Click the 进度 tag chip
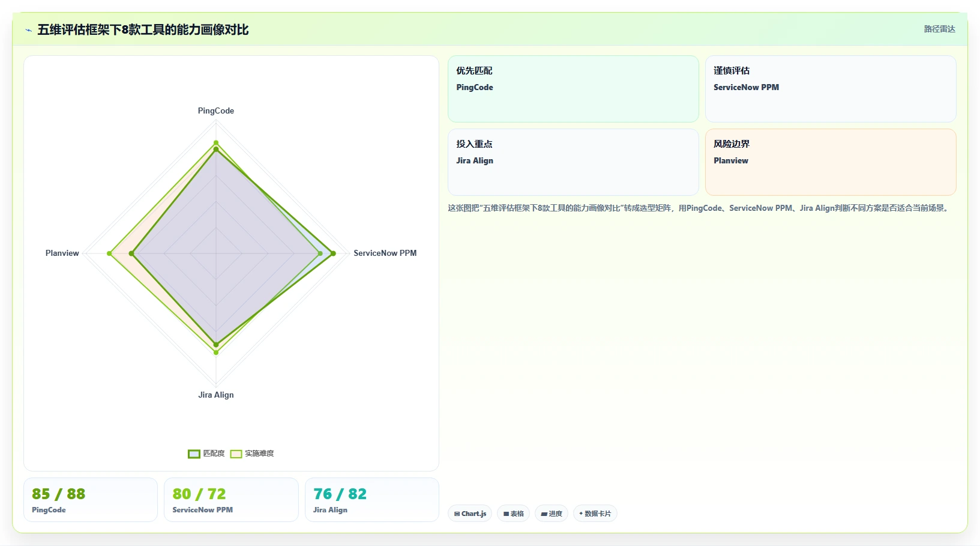Viewport: 980px width, 546px height. click(x=552, y=514)
